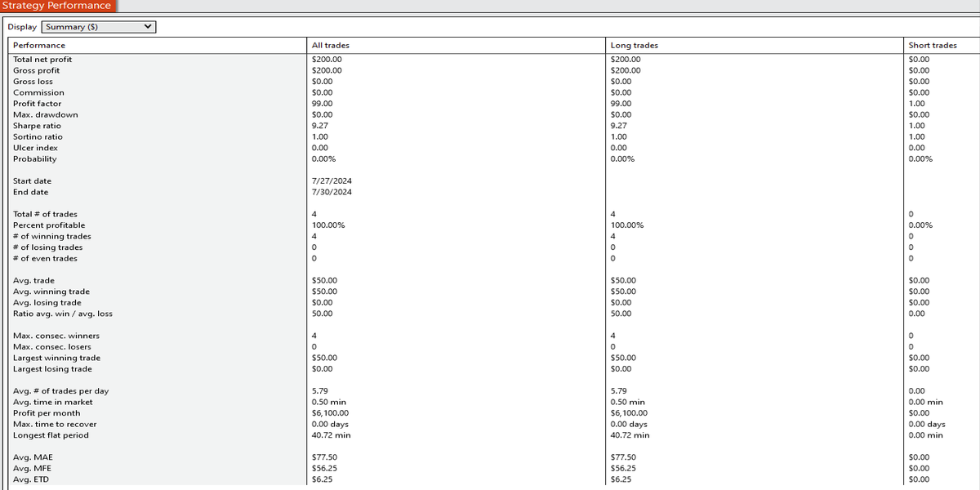Open the Display Summary ($) dropdown

click(99, 27)
